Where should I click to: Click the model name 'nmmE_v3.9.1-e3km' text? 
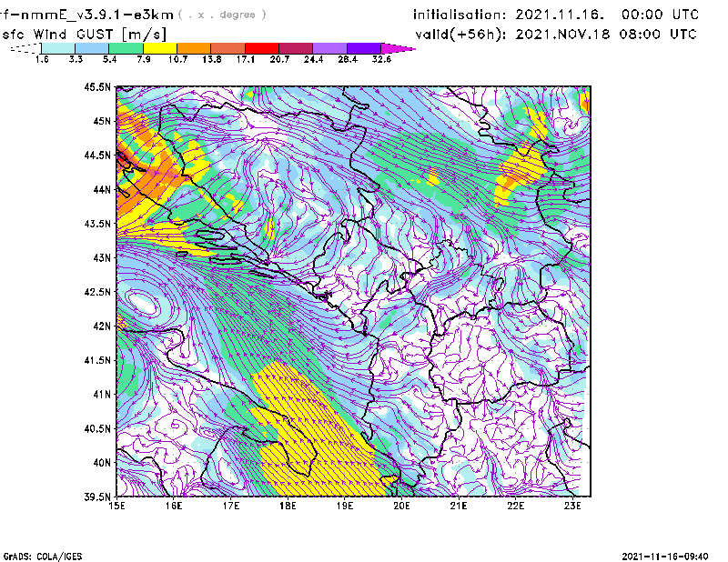tap(96, 15)
